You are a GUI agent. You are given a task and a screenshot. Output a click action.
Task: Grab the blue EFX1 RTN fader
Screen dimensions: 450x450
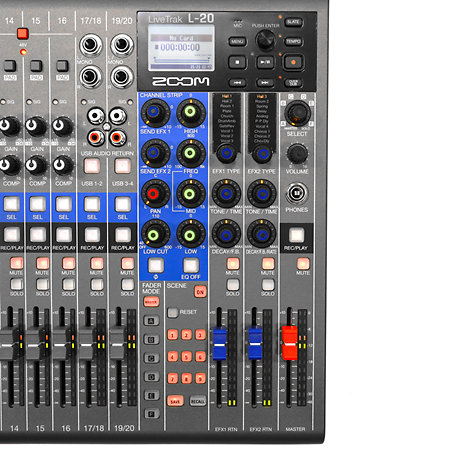(x=219, y=344)
